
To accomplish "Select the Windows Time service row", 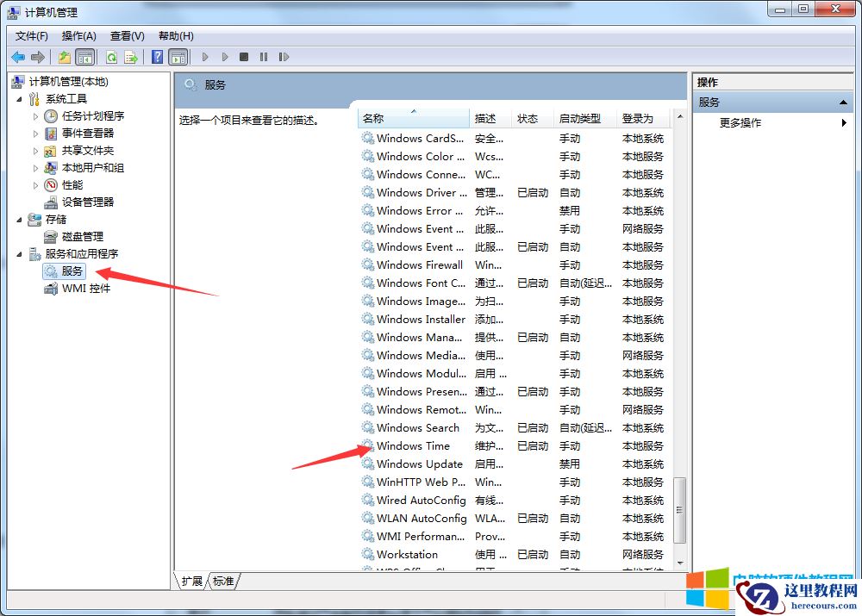I will pos(515,445).
